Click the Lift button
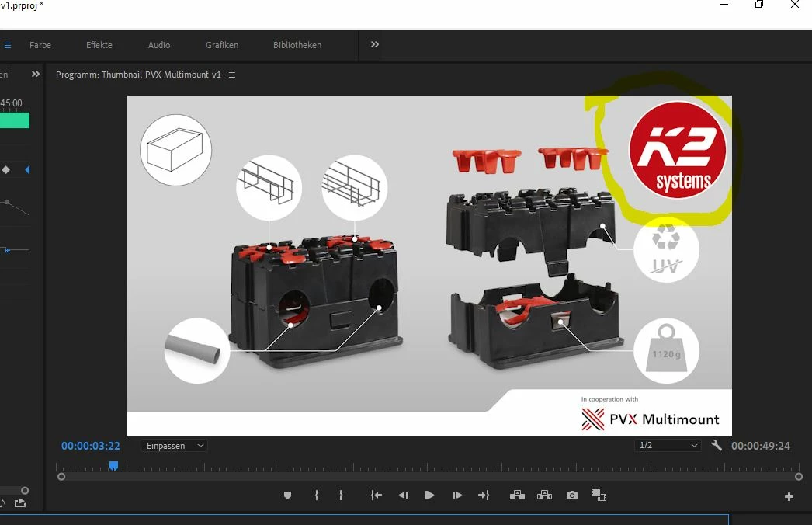 [x=517, y=495]
